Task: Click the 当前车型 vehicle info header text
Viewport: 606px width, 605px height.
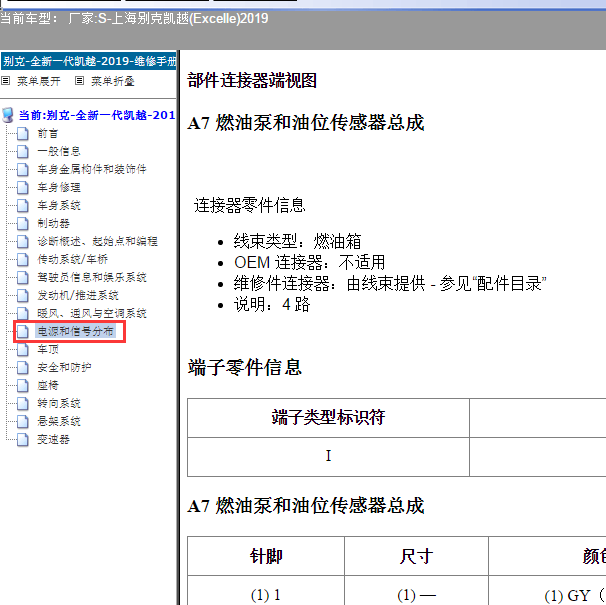Action: 134,19
